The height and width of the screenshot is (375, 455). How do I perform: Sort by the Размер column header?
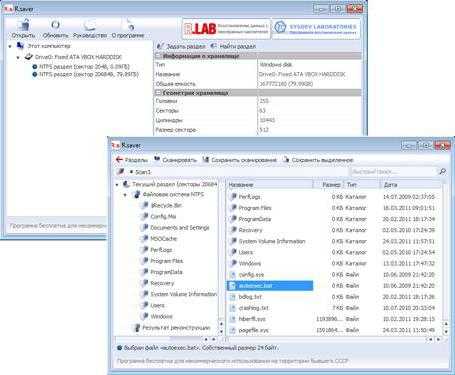328,184
